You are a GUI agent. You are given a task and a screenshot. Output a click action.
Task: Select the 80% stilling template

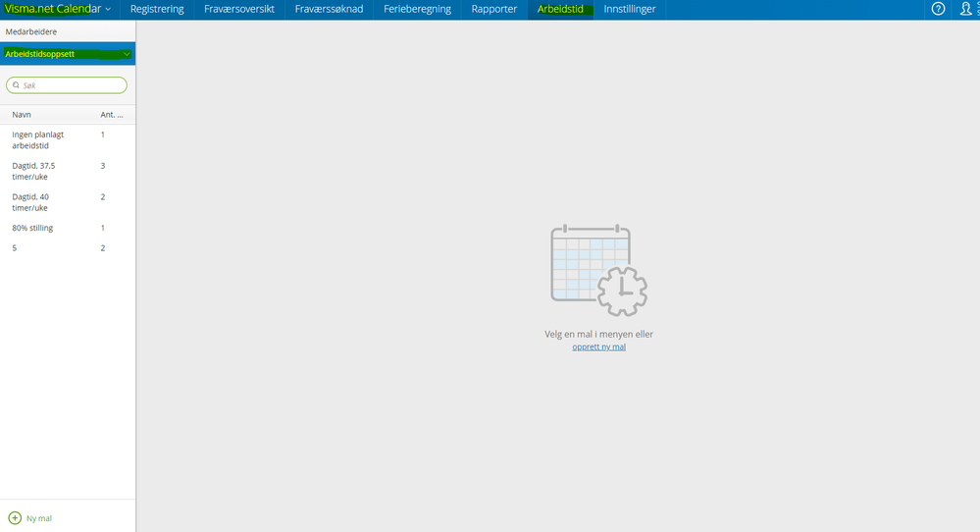coord(68,228)
